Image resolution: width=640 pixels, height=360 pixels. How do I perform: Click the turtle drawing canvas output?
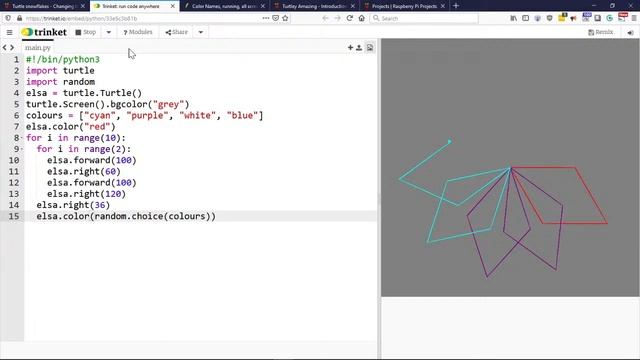pos(510,168)
